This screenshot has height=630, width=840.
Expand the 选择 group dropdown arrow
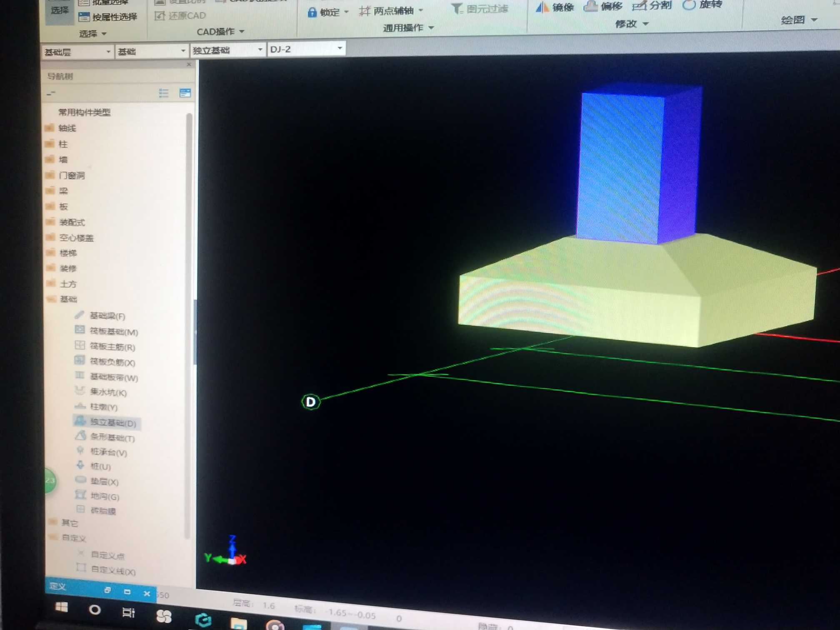point(104,34)
